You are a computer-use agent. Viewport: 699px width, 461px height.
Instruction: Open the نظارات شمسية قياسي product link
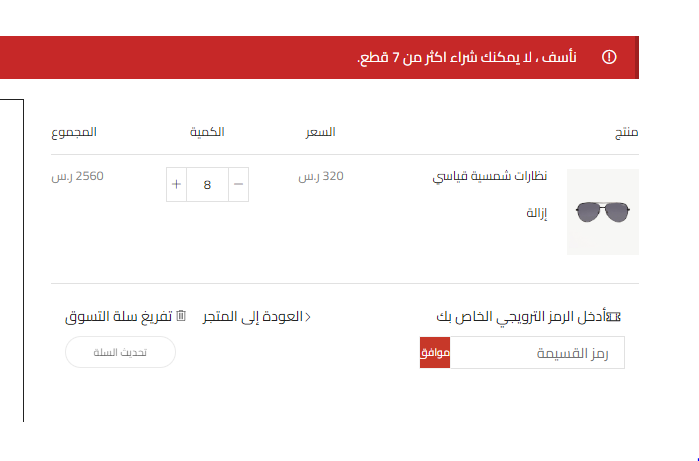(x=489, y=177)
